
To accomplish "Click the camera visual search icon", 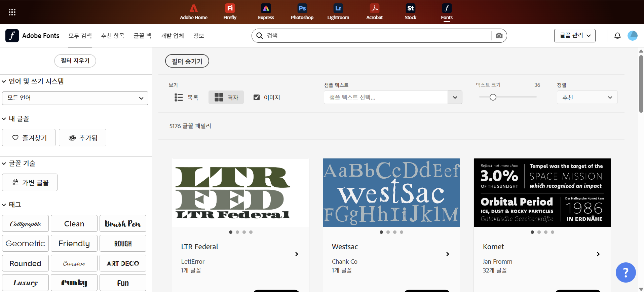I will (499, 36).
